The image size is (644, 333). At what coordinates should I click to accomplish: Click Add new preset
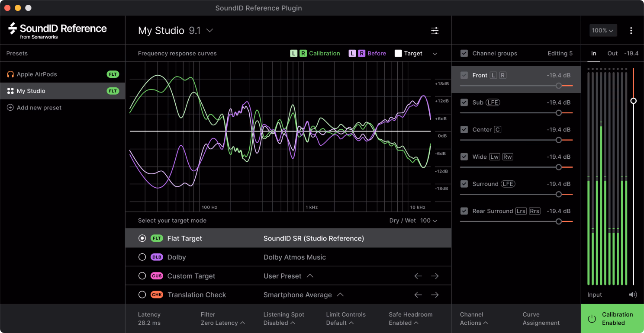[x=35, y=108]
